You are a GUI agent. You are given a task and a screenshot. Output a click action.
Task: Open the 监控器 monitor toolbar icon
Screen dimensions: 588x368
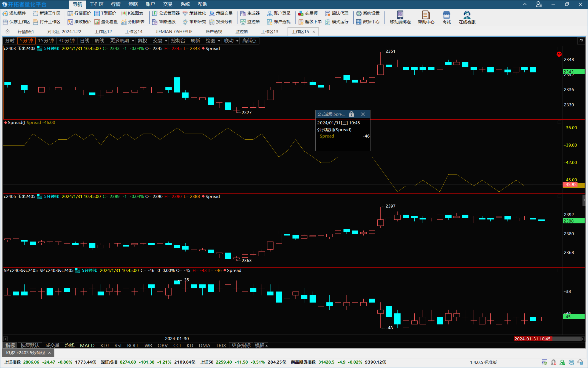[243, 22]
